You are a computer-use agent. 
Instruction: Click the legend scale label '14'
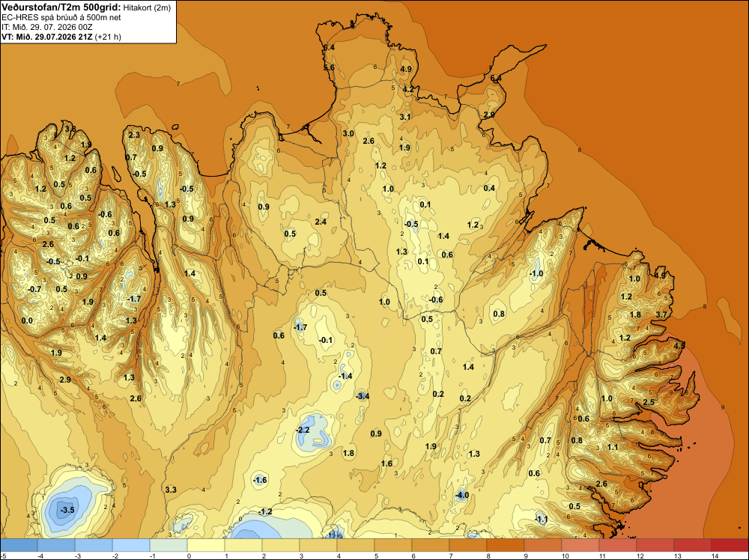(715, 556)
